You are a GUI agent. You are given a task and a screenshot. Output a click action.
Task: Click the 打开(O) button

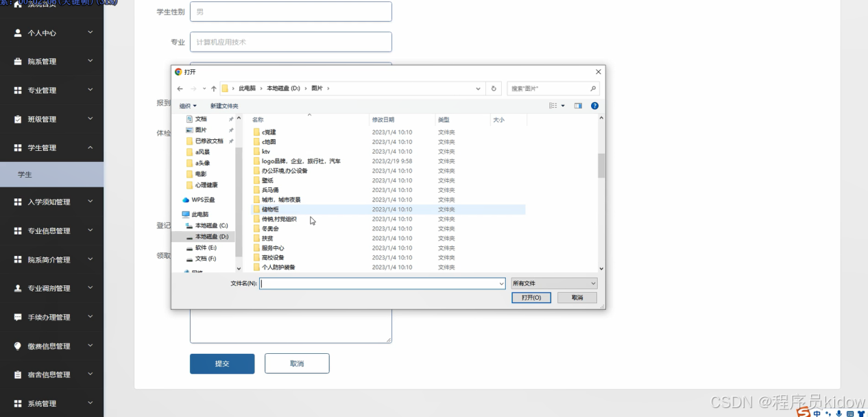[531, 298]
